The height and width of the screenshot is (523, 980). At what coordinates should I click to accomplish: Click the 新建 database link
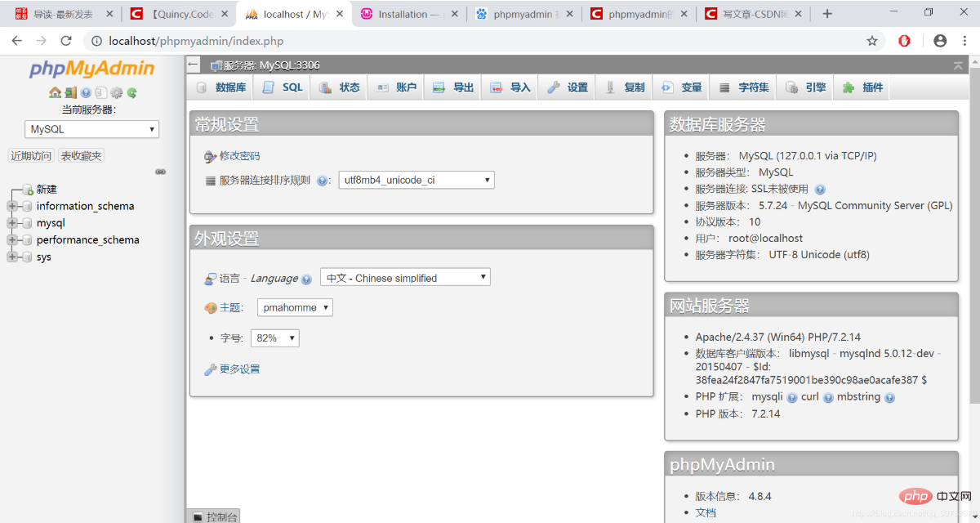(x=47, y=190)
